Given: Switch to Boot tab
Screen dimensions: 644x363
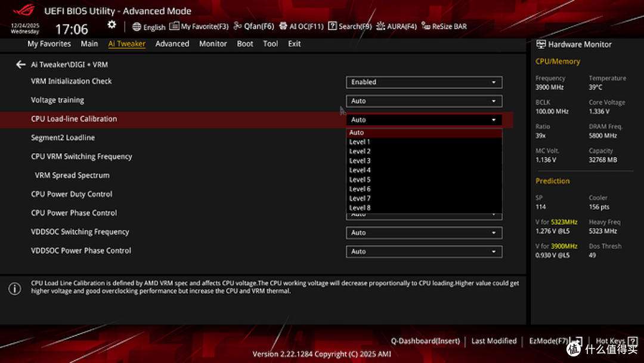Looking at the screenshot, I should pos(245,44).
